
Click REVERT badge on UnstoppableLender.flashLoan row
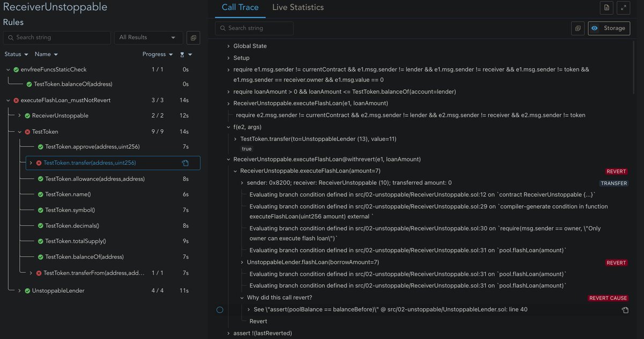[616, 263]
